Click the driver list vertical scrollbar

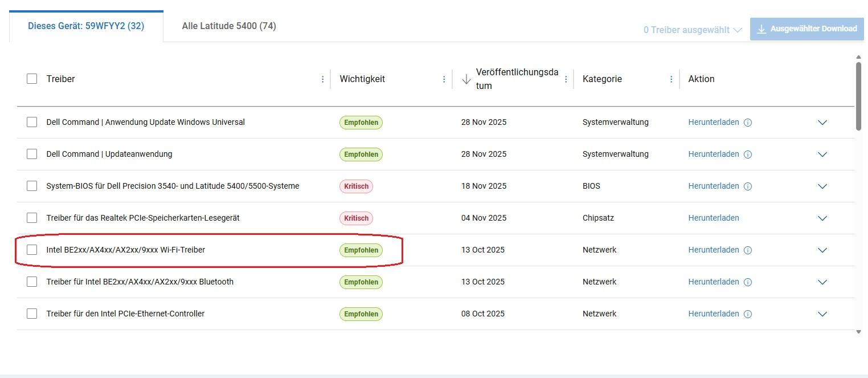(x=858, y=97)
